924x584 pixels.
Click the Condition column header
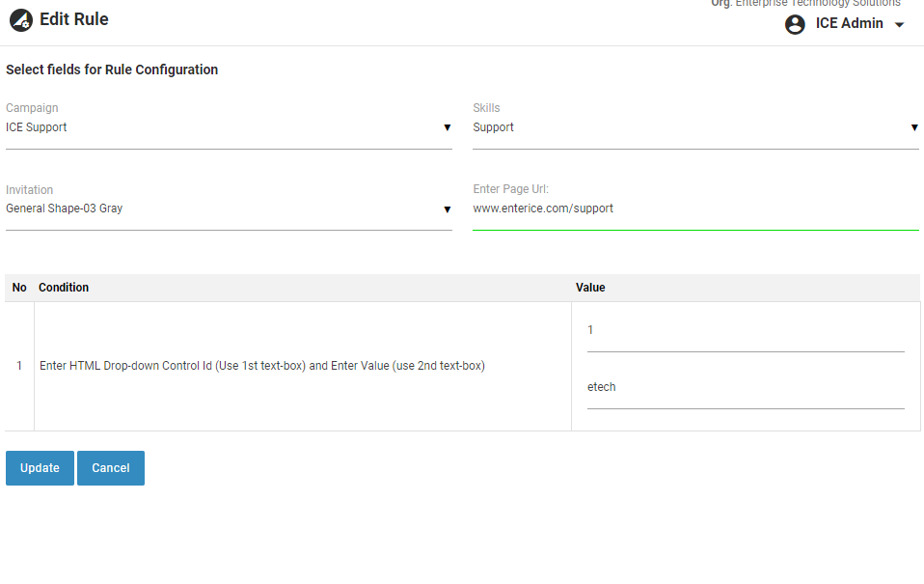(64, 288)
